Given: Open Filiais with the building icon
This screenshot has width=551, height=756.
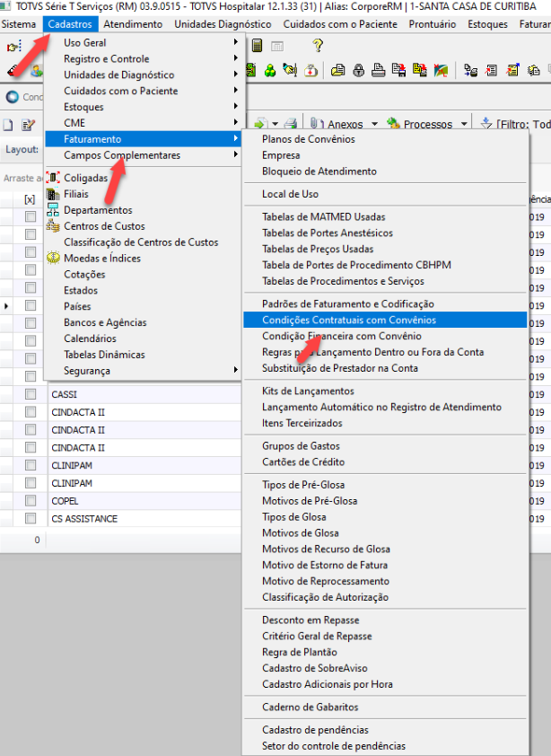Looking at the screenshot, I should tap(143, 194).
